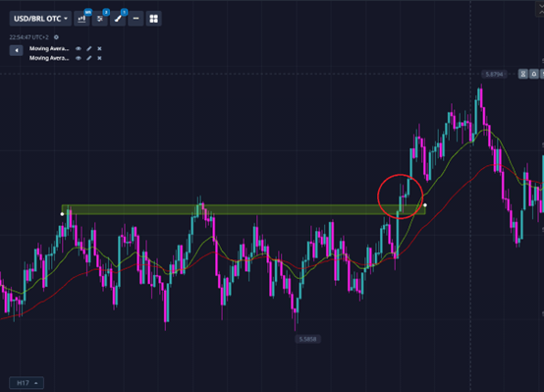Edit the second Moving Average settings
This screenshot has height=392, width=544.
click(89, 58)
